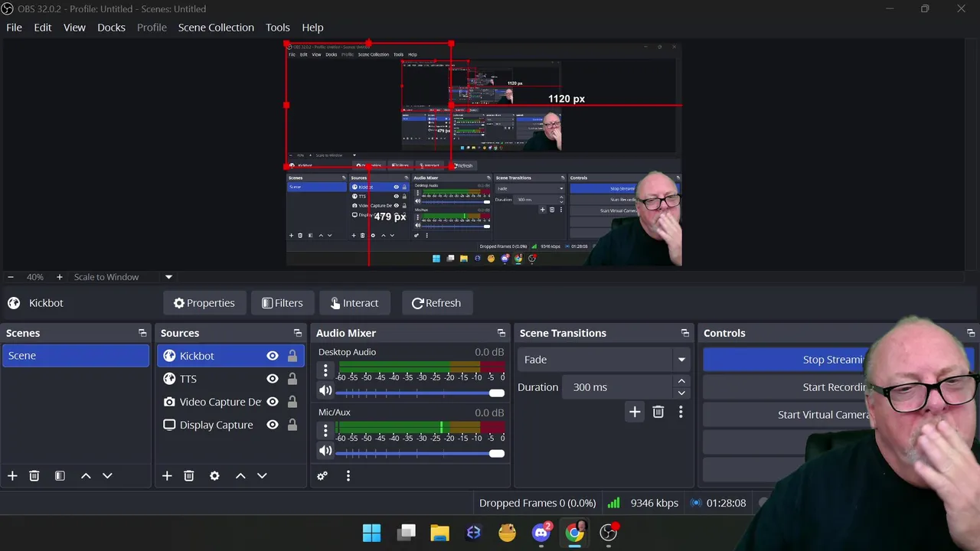Remove scene transition trash icon
The width and height of the screenshot is (980, 551).
[x=658, y=412]
